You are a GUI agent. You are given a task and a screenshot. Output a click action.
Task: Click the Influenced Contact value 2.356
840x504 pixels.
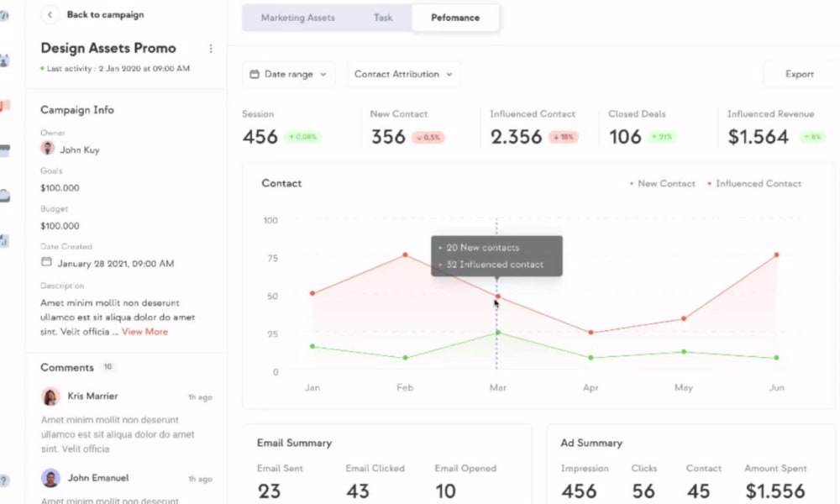click(x=517, y=137)
